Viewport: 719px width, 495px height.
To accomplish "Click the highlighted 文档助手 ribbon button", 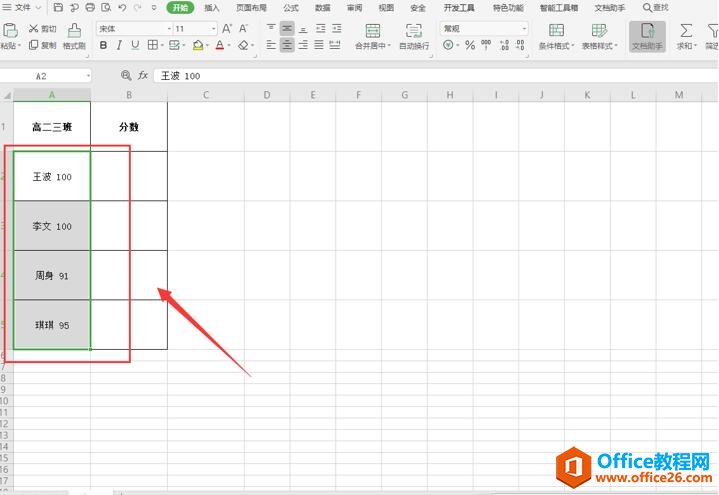I will [x=647, y=37].
